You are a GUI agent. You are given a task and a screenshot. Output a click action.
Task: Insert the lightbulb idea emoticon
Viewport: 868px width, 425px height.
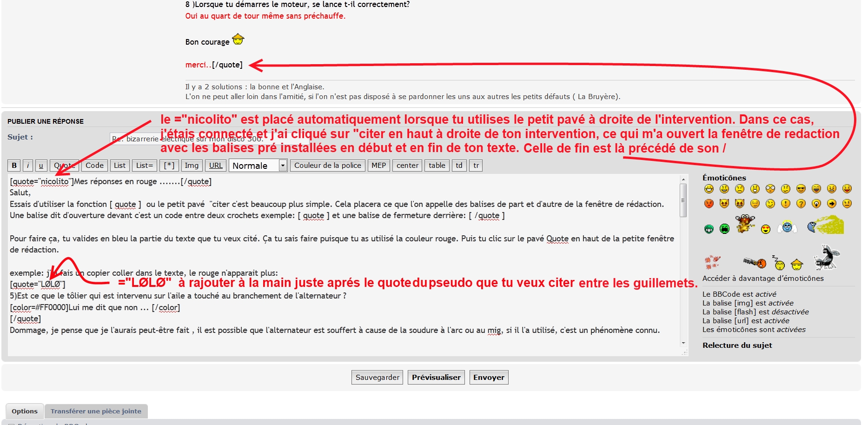(816, 204)
